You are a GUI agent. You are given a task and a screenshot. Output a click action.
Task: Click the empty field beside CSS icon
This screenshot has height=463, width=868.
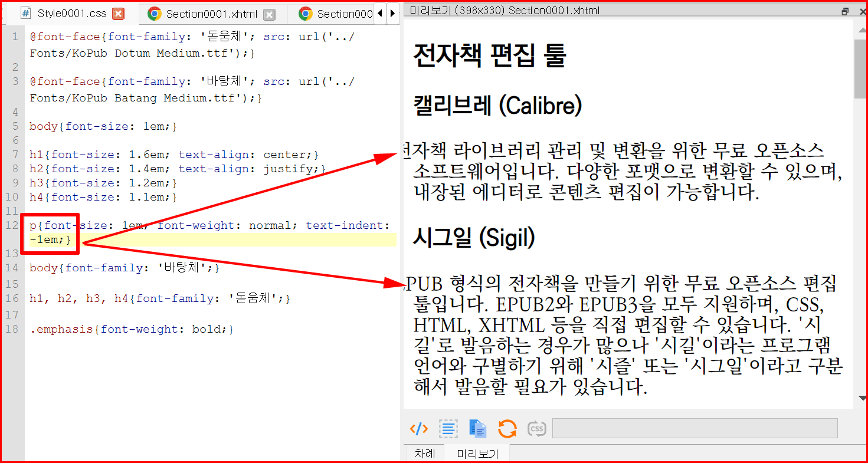tap(695, 428)
